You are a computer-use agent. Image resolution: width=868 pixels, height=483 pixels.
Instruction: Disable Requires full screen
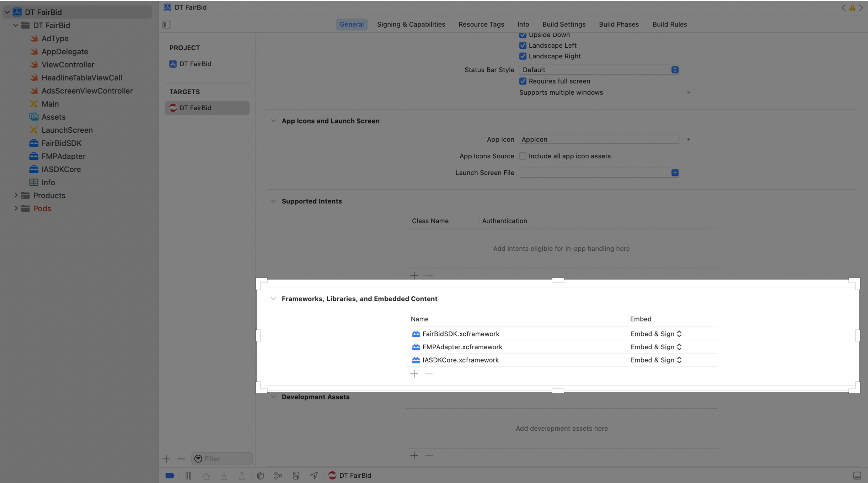point(523,81)
